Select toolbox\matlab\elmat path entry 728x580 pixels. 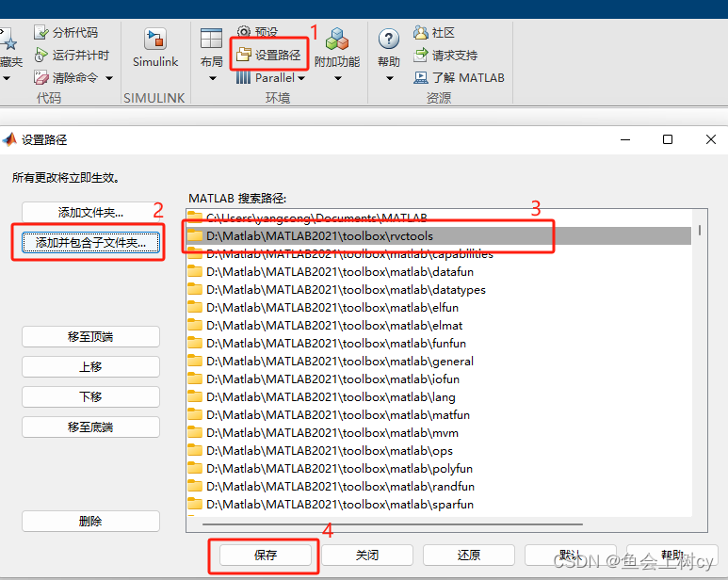point(439,325)
